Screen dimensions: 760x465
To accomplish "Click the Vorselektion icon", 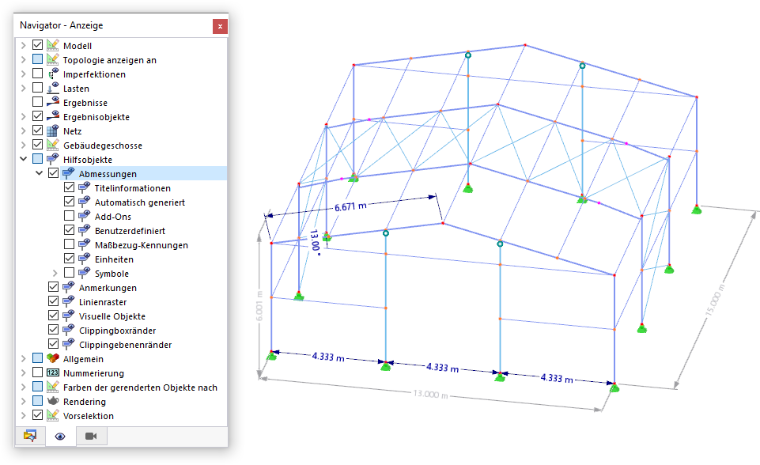I will [53, 415].
